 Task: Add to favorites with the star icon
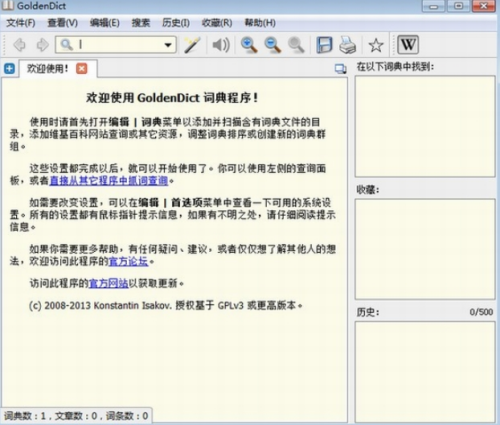376,45
